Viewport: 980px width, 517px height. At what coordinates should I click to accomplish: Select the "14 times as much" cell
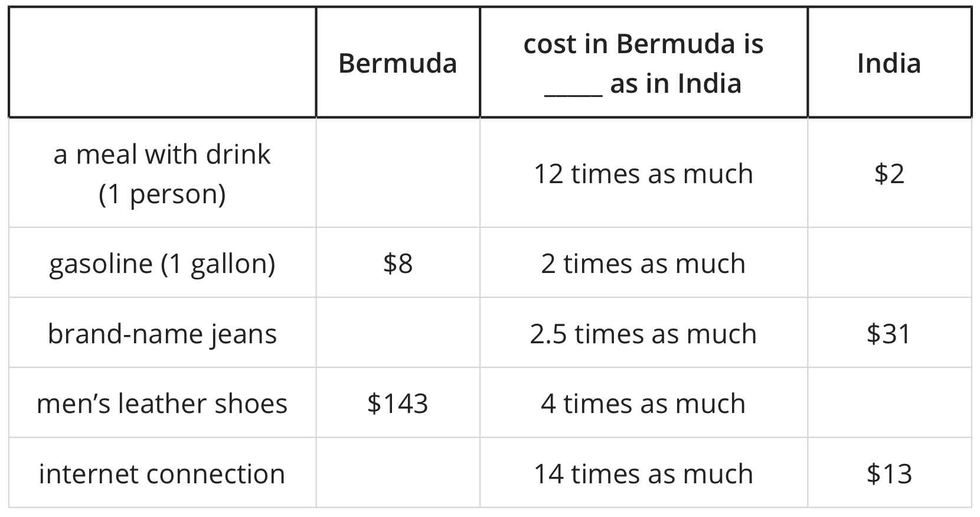point(643,474)
